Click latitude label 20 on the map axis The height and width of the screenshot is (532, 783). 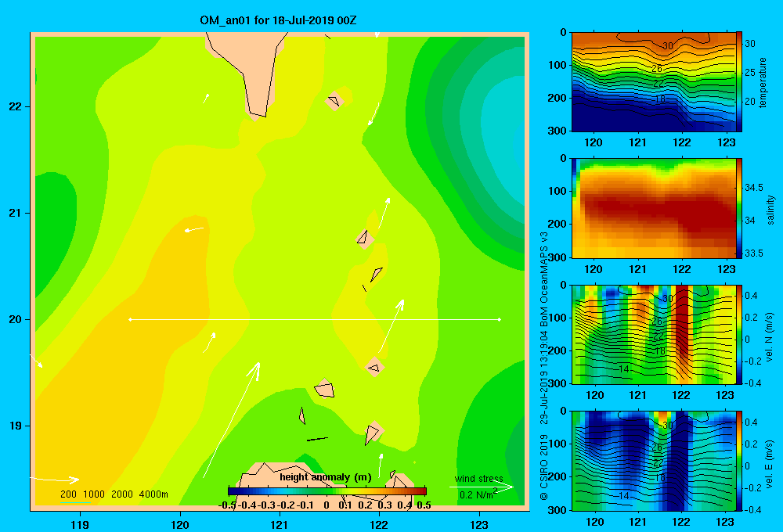click(16, 319)
